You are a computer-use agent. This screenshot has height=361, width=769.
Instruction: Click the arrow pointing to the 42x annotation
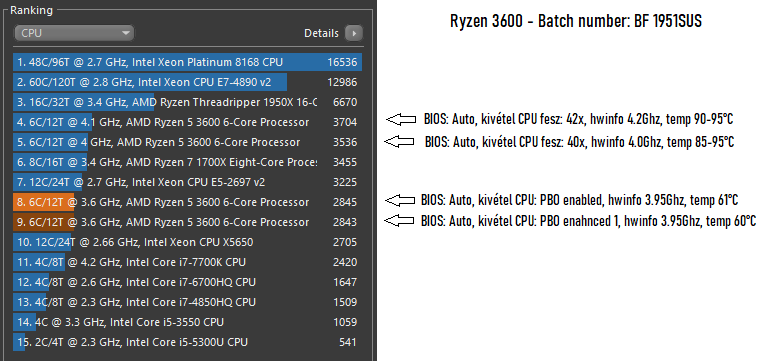[401, 119]
